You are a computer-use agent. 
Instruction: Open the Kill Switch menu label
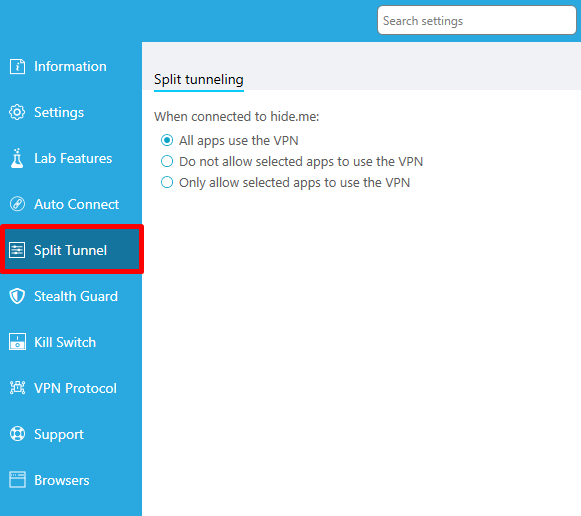(65, 342)
